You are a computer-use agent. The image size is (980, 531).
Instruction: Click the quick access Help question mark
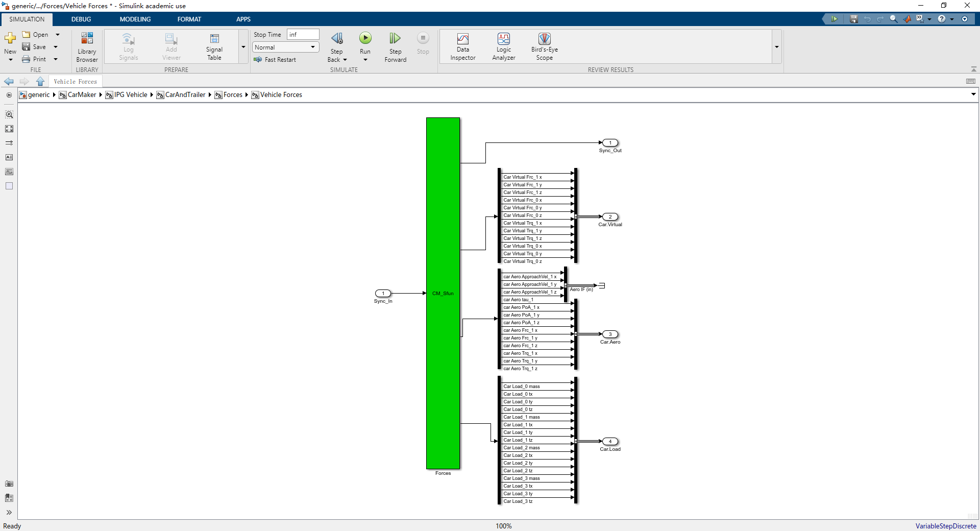(941, 19)
